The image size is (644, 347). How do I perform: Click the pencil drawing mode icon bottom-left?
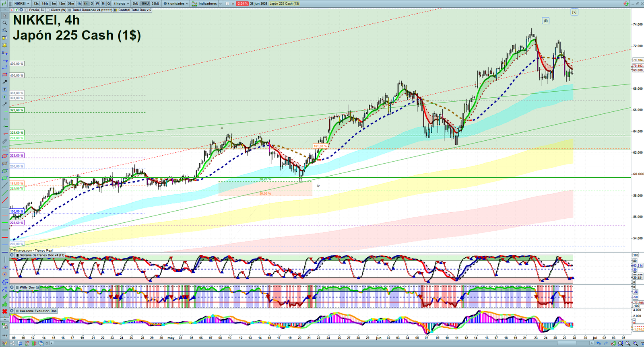tap(4, 343)
